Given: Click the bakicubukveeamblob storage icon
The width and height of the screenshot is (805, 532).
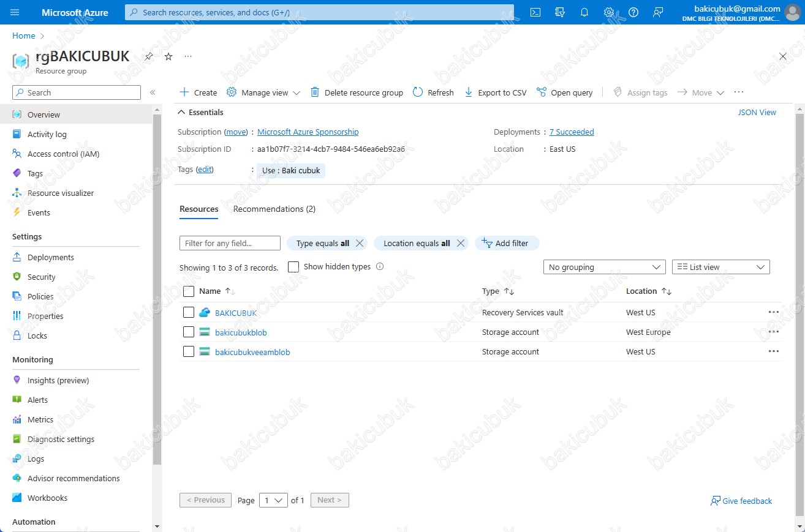Looking at the screenshot, I should click(205, 351).
